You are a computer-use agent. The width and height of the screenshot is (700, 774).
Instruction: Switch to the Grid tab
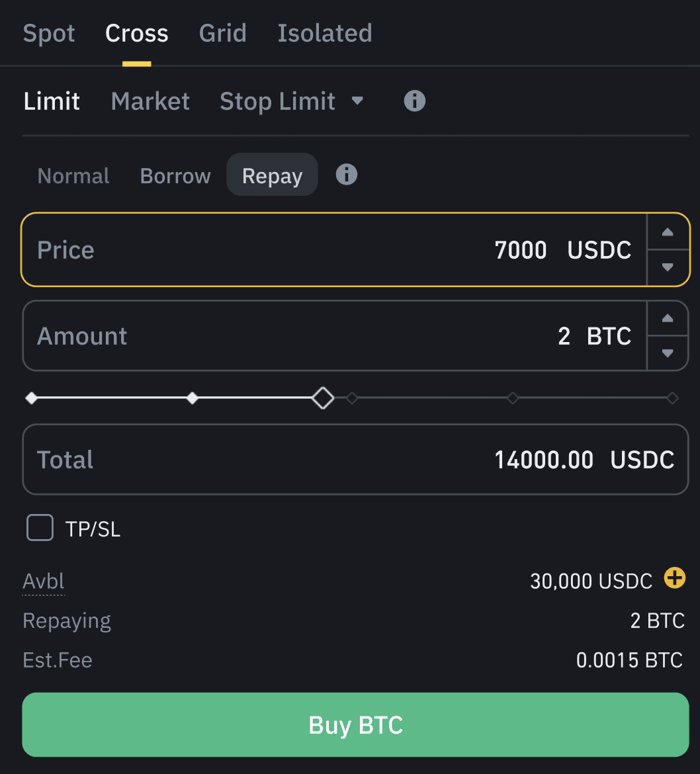tap(222, 33)
